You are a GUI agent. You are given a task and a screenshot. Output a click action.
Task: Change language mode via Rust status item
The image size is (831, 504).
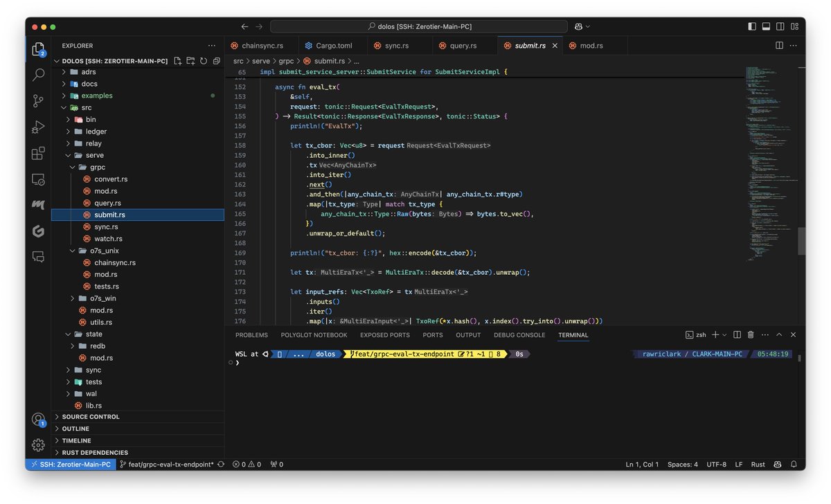click(758, 464)
